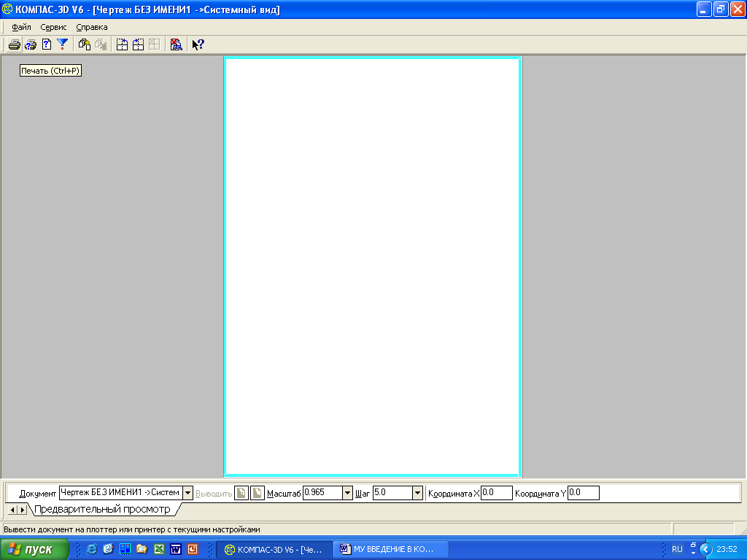
Task: Select the Предварительный просмотр tab
Action: 102,510
